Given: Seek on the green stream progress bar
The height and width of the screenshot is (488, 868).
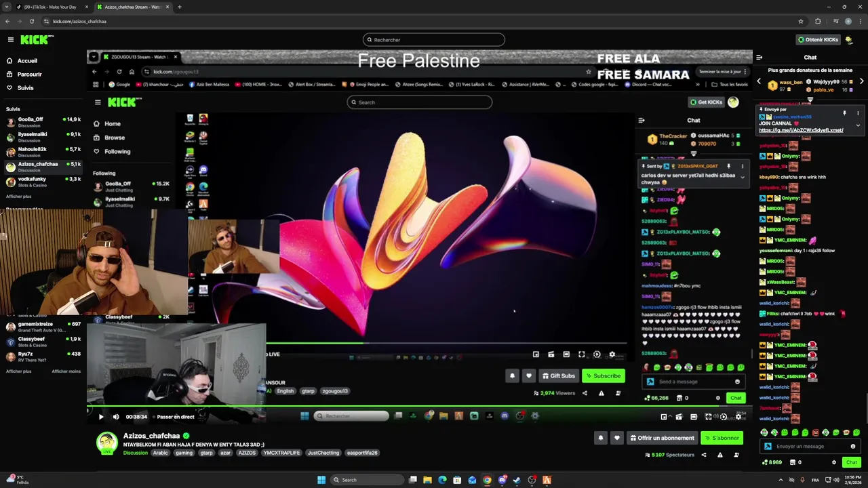Looking at the screenshot, I should (x=419, y=407).
